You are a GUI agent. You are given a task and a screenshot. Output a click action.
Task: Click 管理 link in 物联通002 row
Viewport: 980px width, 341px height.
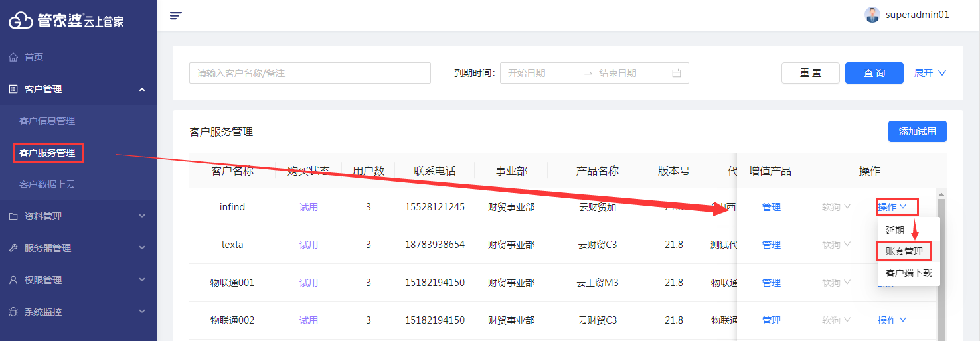point(772,320)
